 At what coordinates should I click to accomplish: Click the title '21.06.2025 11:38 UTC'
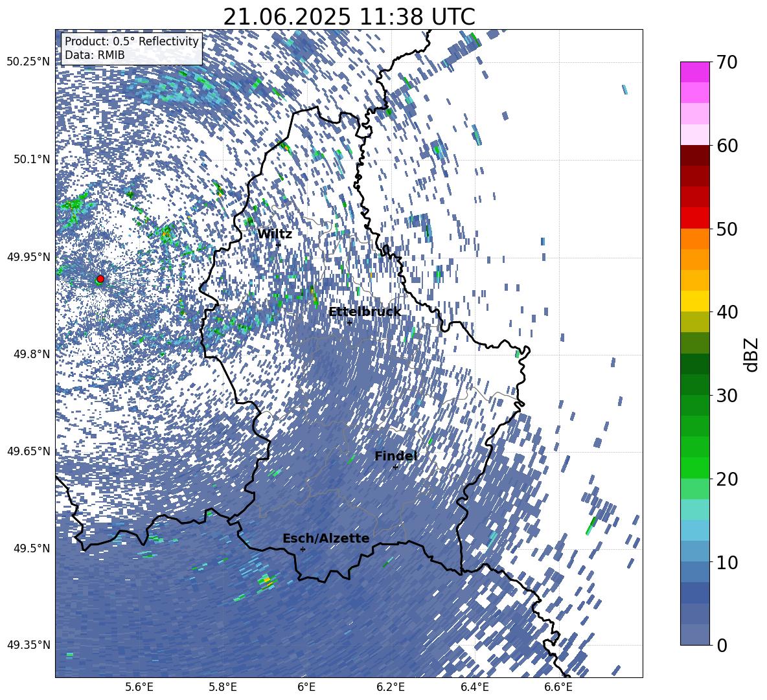click(x=349, y=17)
